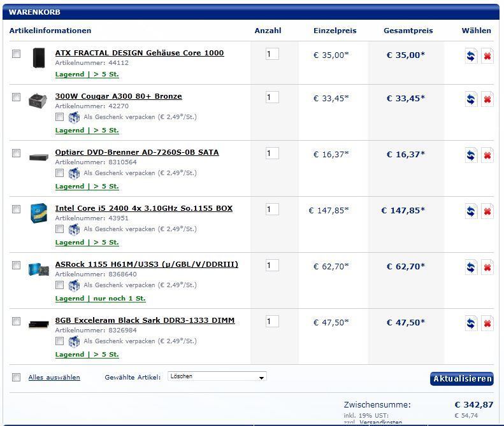Click gift box icon under 300W Cougar
The height and width of the screenshot is (426, 504).
(x=74, y=117)
